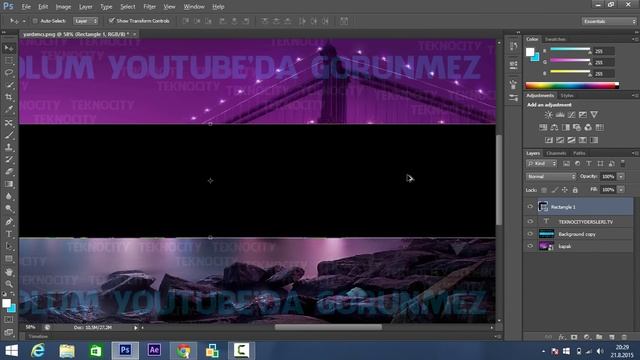This screenshot has width=640, height=360.
Task: Lock layer position with move icon
Action: 564,190
